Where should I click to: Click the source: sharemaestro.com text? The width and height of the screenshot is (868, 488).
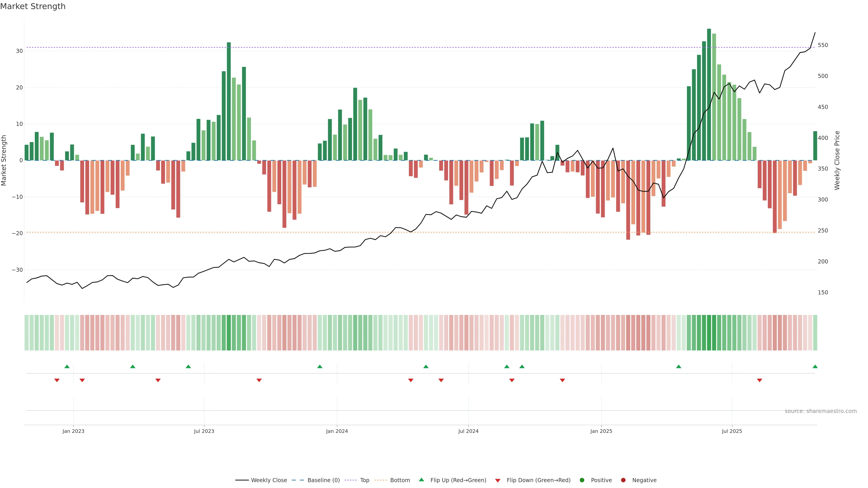[821, 411]
